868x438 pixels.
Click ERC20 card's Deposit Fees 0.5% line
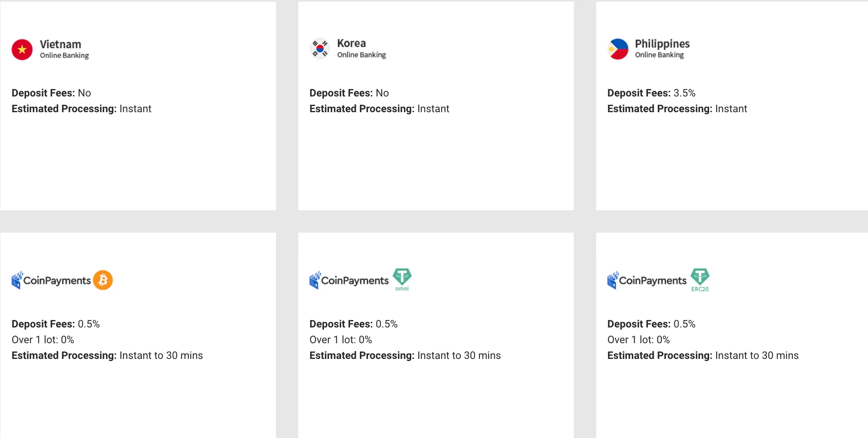[651, 324]
